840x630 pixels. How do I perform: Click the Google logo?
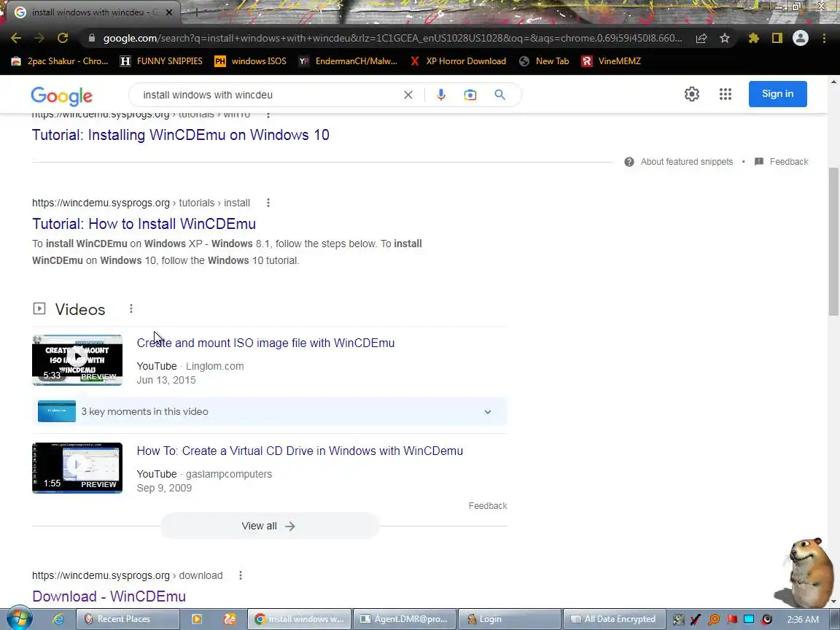tap(61, 96)
